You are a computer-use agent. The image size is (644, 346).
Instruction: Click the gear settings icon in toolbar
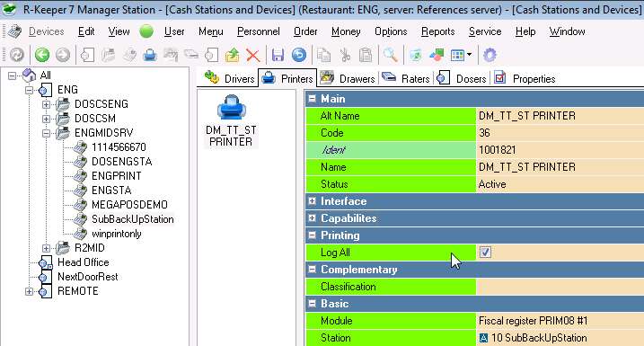pos(490,55)
